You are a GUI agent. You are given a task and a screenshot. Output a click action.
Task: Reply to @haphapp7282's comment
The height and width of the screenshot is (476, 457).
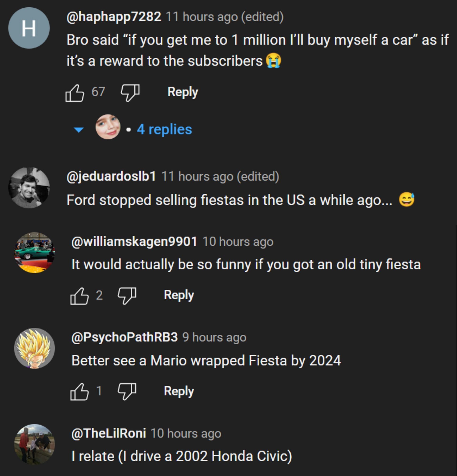183,92
